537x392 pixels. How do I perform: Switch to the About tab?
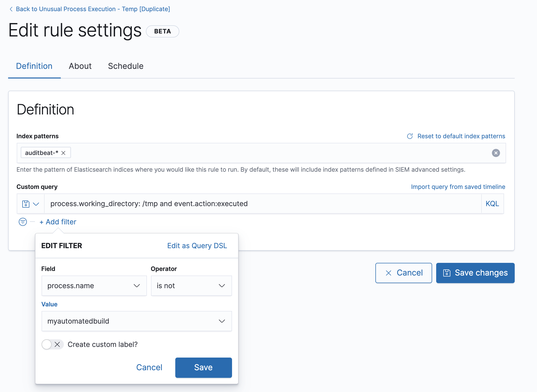tap(80, 66)
